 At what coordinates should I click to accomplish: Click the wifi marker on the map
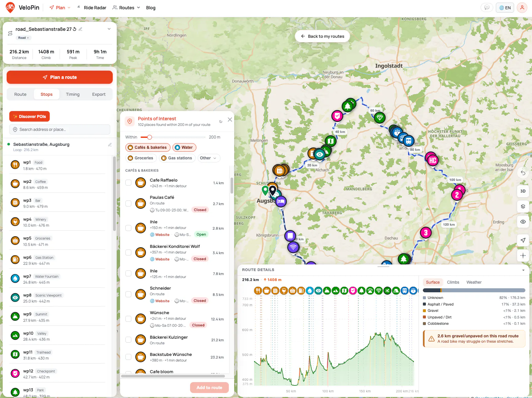pos(293,247)
